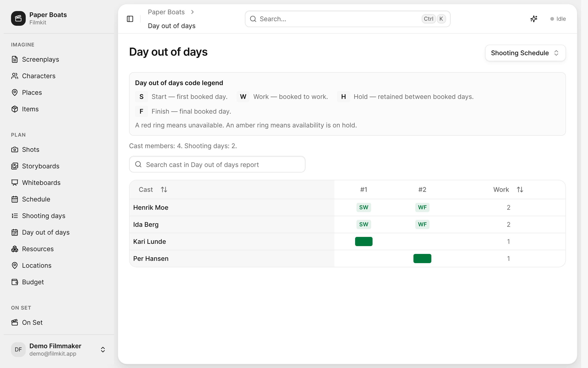This screenshot has width=588, height=368.
Task: Click the Shooting days list icon
Action: [x=15, y=216]
